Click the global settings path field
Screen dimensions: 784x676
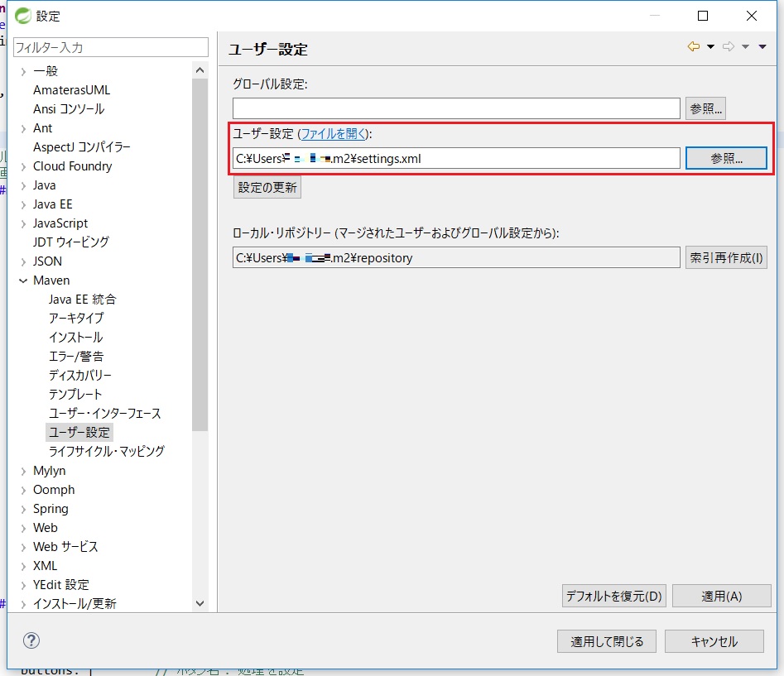pos(456,108)
